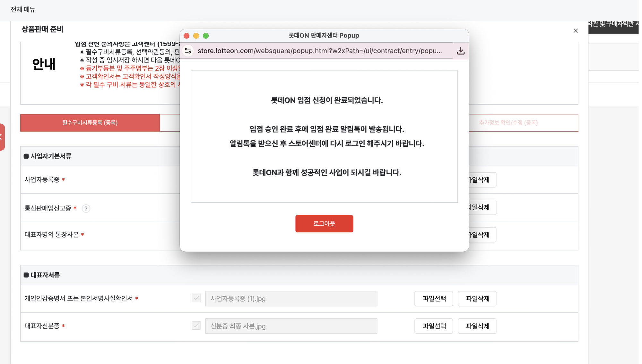Viewport: 642px width, 364px height.
Task: Check the box beside 신분증 최종 사본.jpg
Action: [196, 326]
